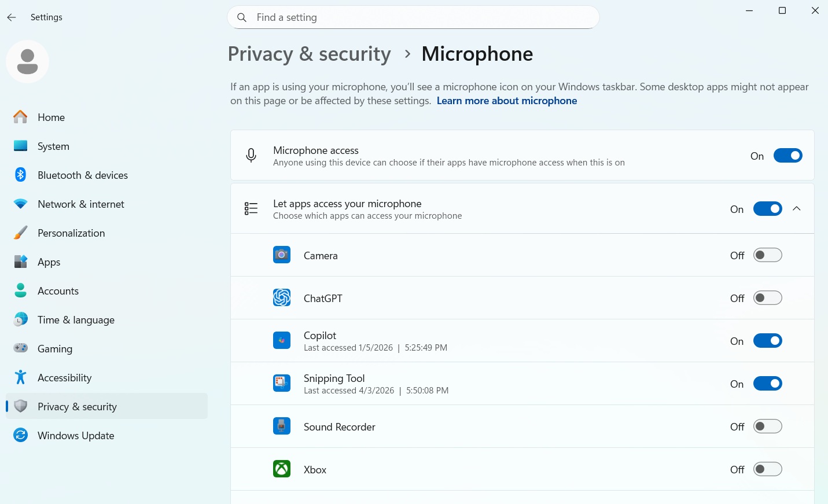Click the Snipping Tool icon
828x504 pixels.
click(x=282, y=383)
